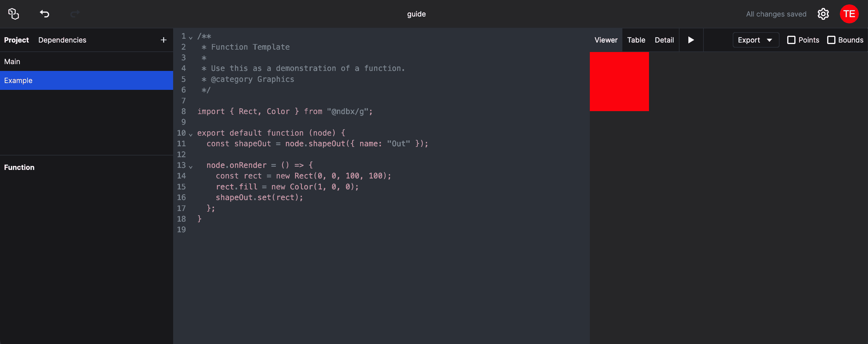Collapse the function at line 10
868x344 pixels.
pos(191,135)
